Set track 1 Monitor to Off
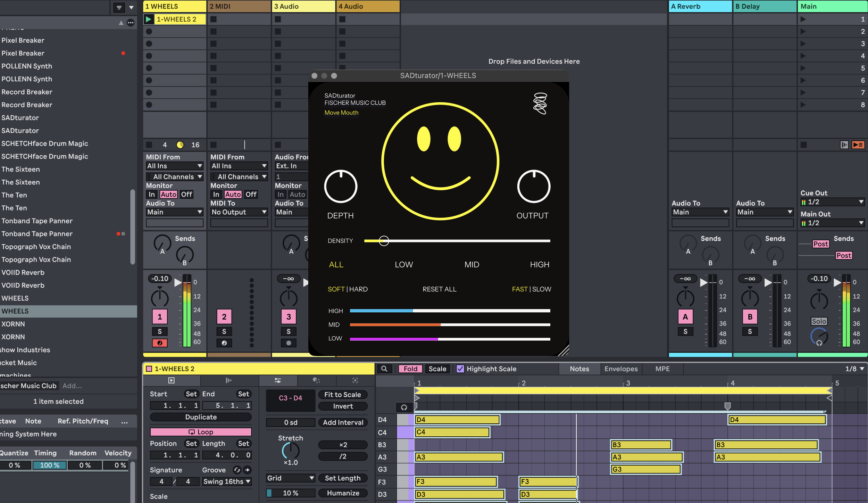The width and height of the screenshot is (868, 503). pos(186,194)
